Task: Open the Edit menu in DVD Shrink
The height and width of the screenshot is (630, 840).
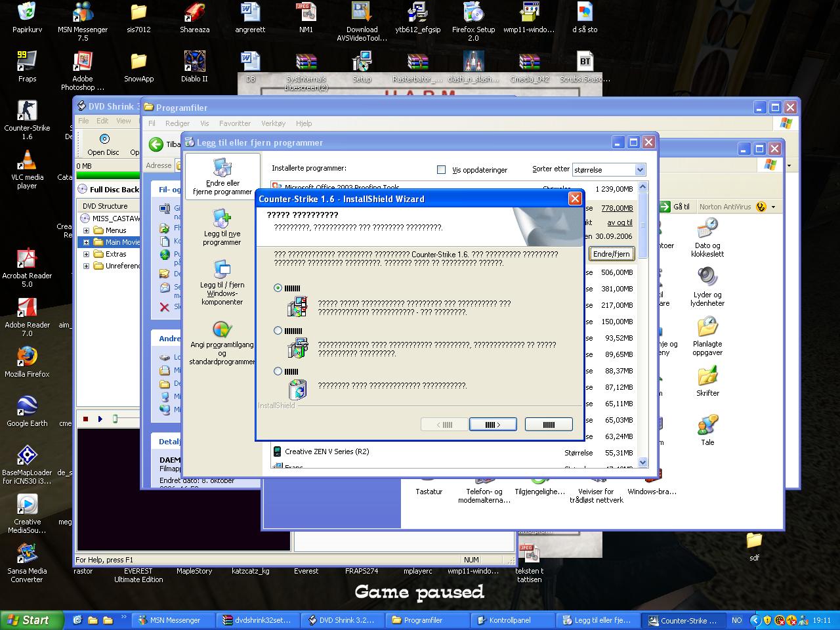Action: [x=102, y=121]
